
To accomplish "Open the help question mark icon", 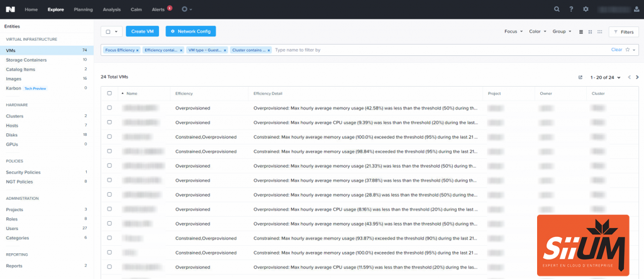I will click(571, 9).
